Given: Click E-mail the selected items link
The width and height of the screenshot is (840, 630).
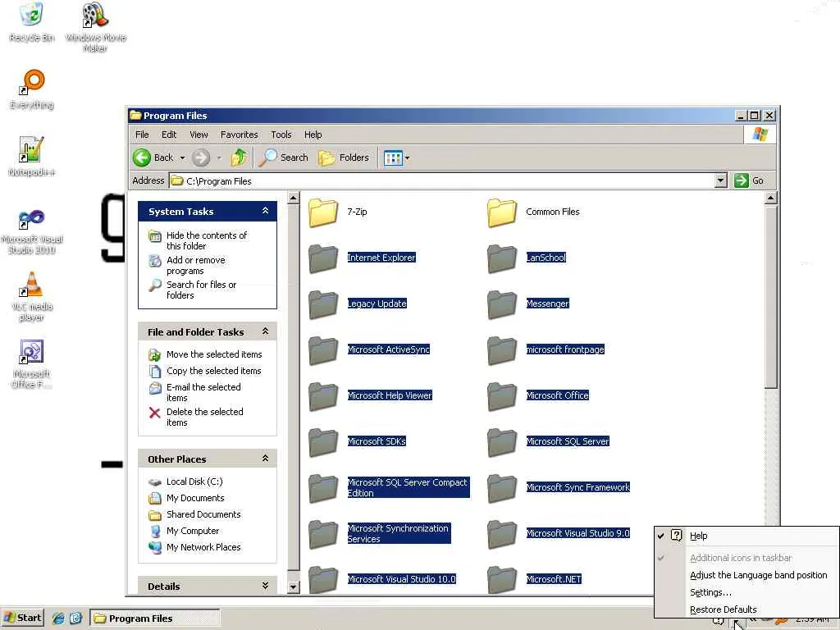Looking at the screenshot, I should [203, 392].
